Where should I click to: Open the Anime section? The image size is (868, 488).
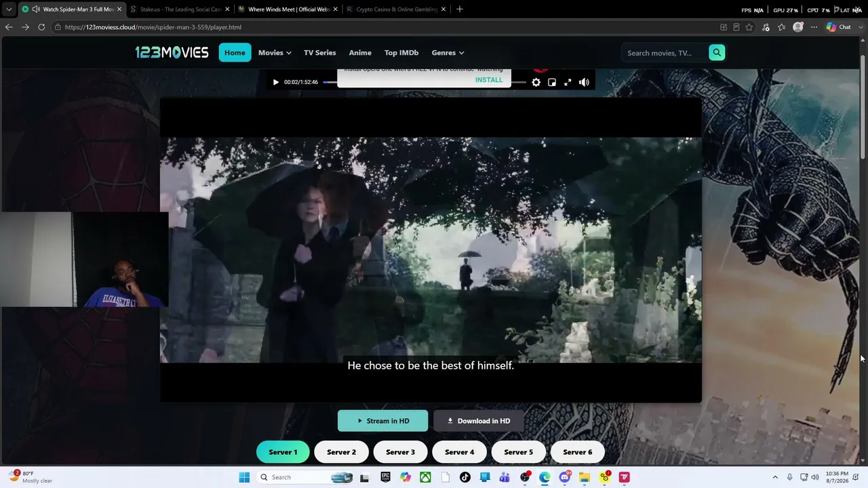(360, 52)
